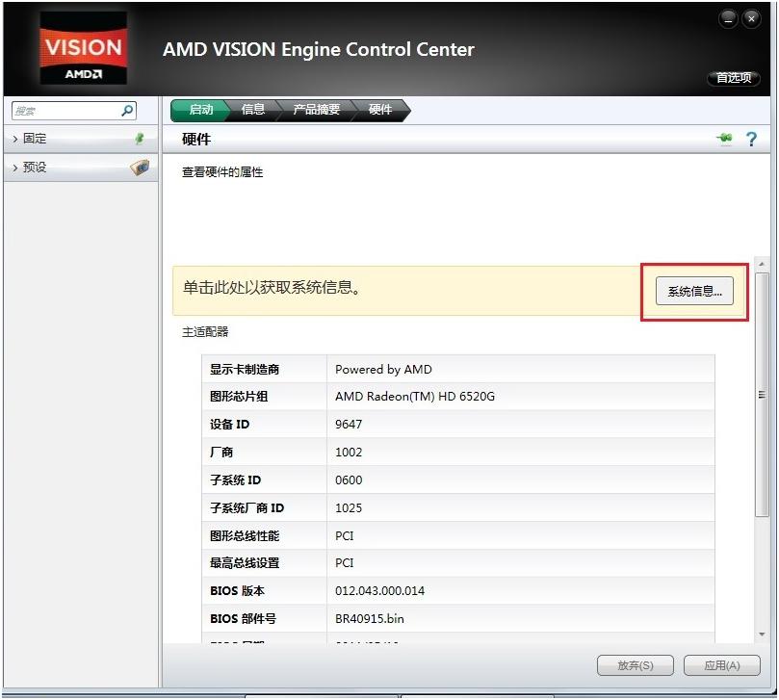Minimize the Control Center window
The image size is (779, 700).
click(x=728, y=19)
